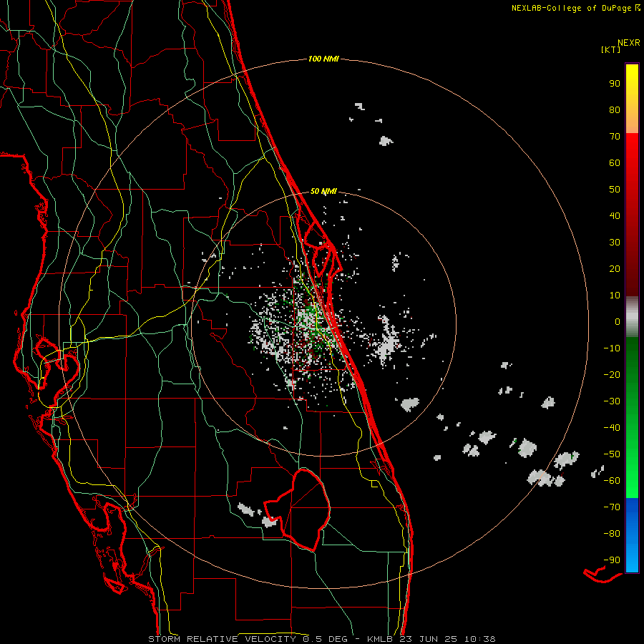The height and width of the screenshot is (644, 644).
Task: Click the red segment of the color bar
Action: [x=632, y=215]
